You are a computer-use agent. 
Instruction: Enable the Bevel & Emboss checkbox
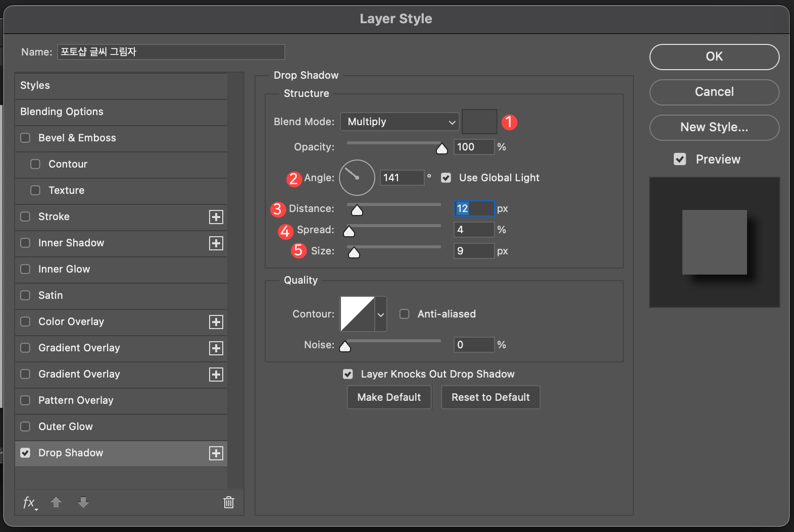pos(25,138)
